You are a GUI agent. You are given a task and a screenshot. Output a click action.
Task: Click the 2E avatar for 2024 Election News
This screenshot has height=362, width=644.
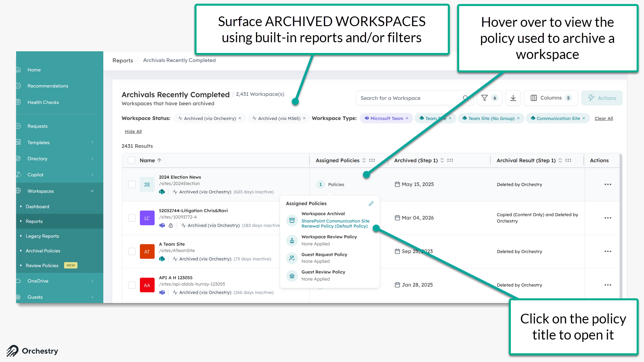click(147, 184)
